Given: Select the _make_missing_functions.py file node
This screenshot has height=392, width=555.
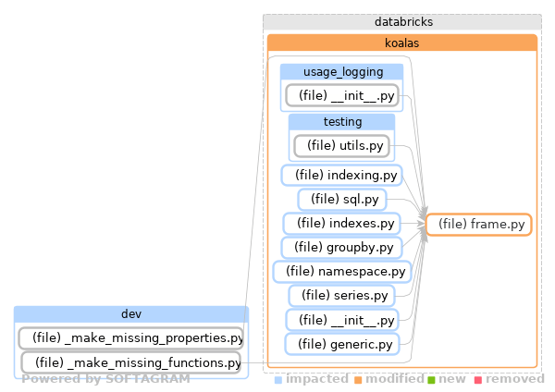Looking at the screenshot, I should click(x=131, y=362).
